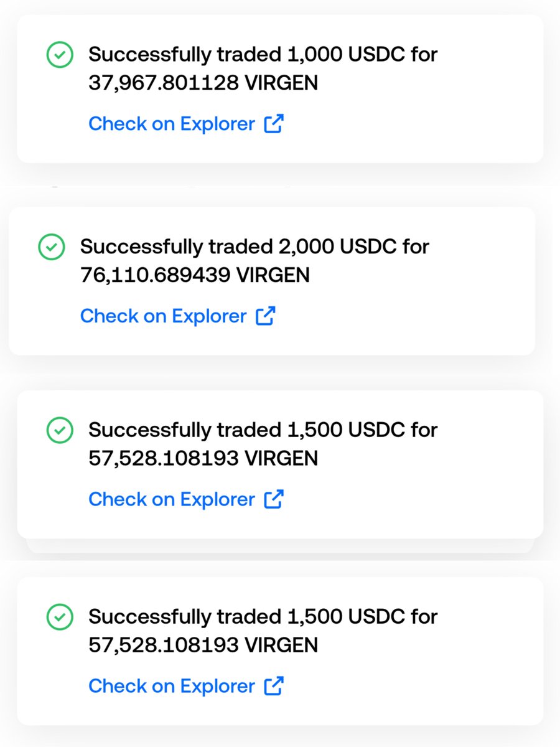Click the external-link arrow icon in the bottom-most card
This screenshot has width=560, height=747.
point(274,686)
